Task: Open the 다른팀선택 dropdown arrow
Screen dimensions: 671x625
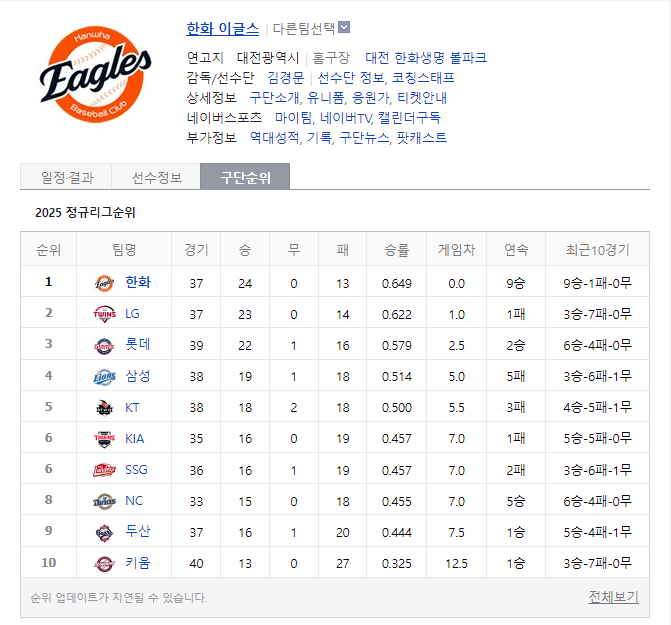Action: point(344,27)
